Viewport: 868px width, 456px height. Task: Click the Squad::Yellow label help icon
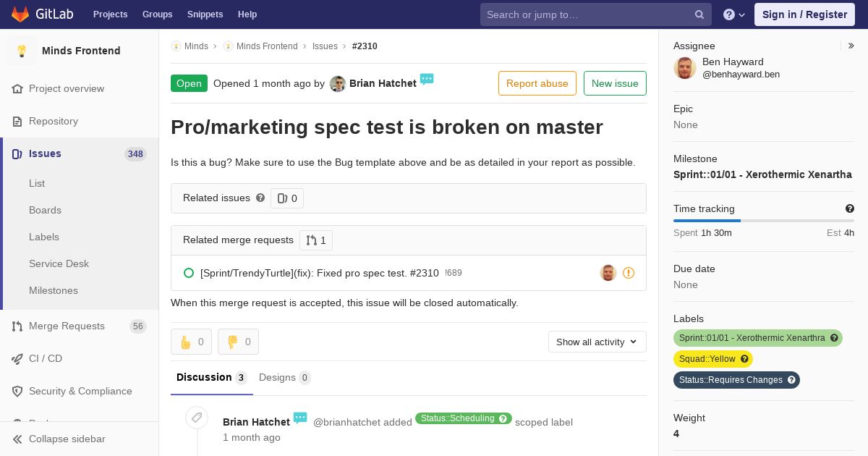click(x=744, y=359)
